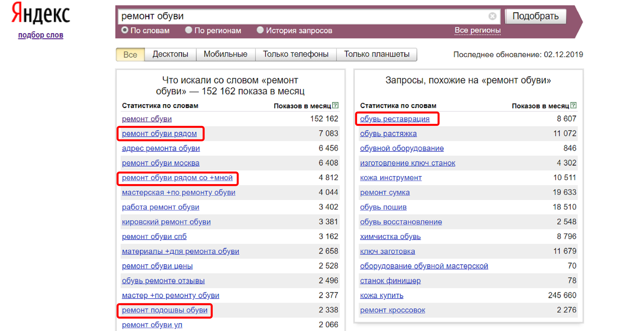Open мастерская +по ремонту обуви link
Image resolution: width=644 pixels, height=331 pixels.
click(179, 192)
